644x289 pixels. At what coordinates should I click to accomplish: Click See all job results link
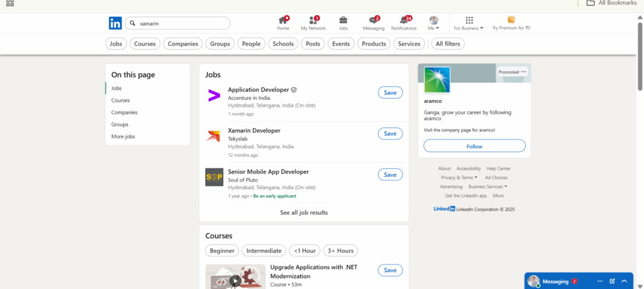tap(304, 213)
